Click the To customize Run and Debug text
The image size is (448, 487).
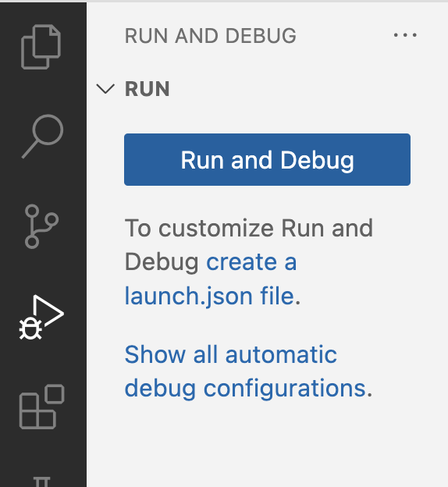tap(248, 245)
